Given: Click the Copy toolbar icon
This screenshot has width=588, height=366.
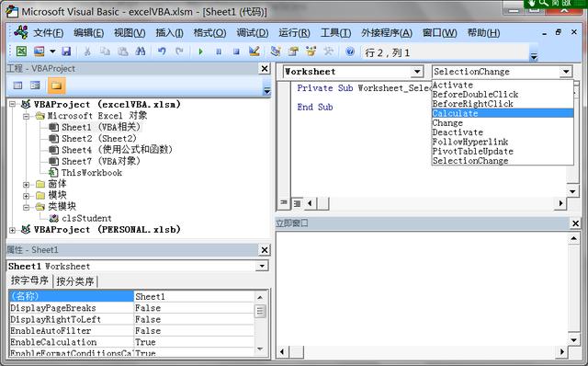Looking at the screenshot, I should point(105,51).
